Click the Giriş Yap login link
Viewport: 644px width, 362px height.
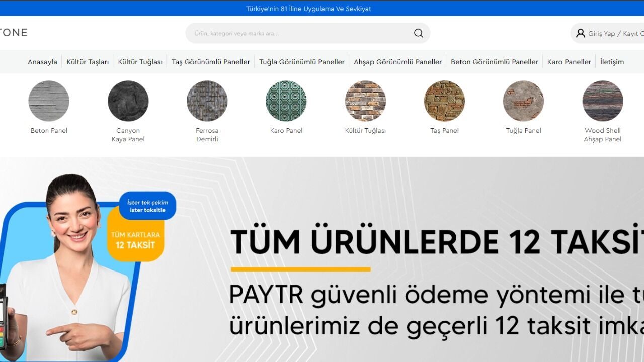602,33
